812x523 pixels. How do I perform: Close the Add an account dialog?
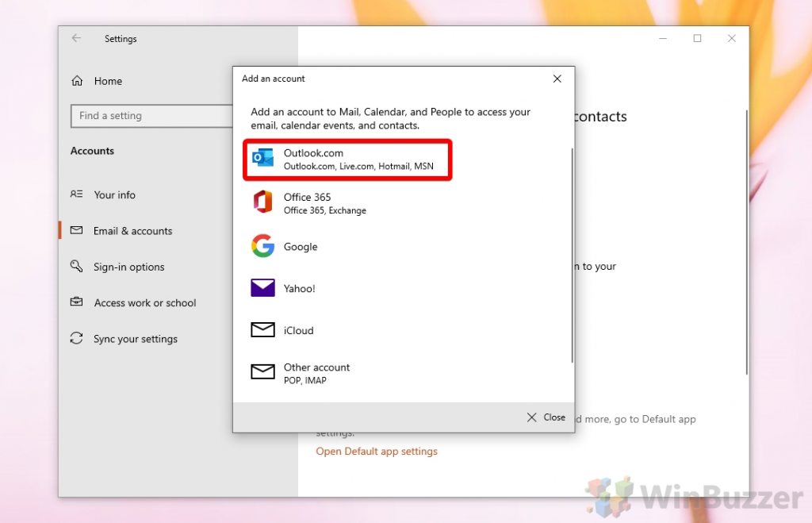pos(546,417)
